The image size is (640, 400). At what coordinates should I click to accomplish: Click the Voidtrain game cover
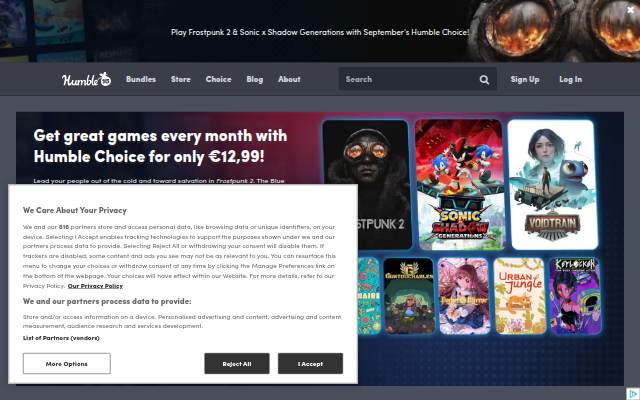pos(553,184)
